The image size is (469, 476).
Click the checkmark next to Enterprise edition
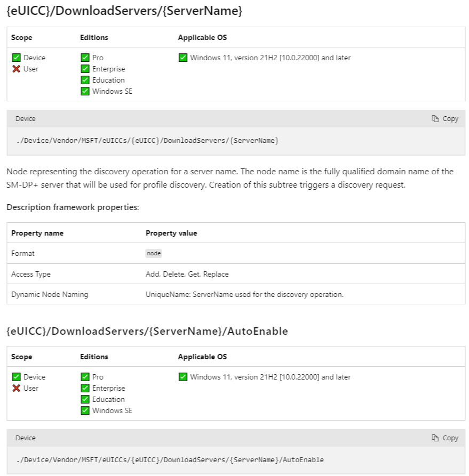pos(84,69)
